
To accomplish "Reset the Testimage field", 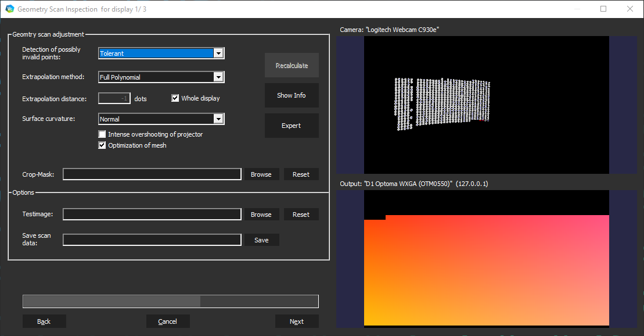I will pyautogui.click(x=301, y=214).
